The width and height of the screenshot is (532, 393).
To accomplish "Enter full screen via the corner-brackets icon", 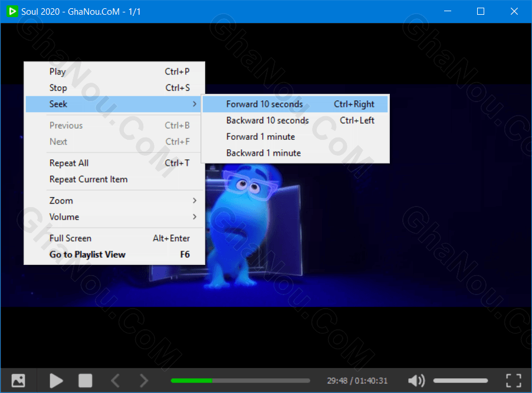I will [x=513, y=381].
